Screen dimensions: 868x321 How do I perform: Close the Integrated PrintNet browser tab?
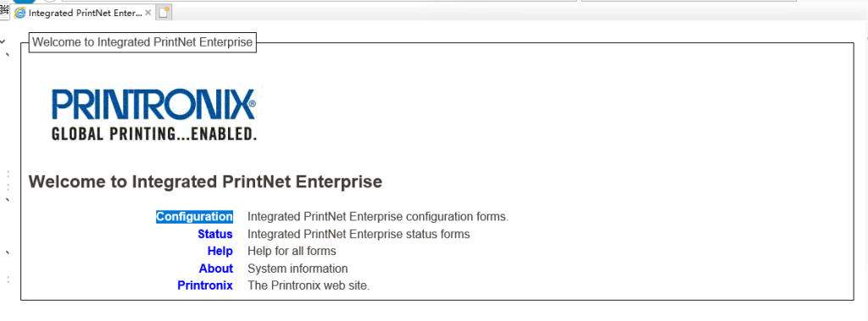click(147, 12)
